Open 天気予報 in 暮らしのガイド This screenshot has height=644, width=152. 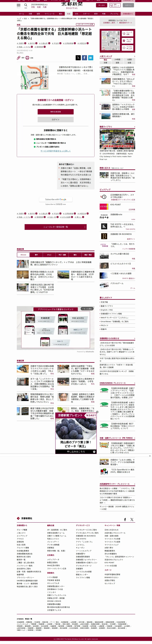point(104,302)
